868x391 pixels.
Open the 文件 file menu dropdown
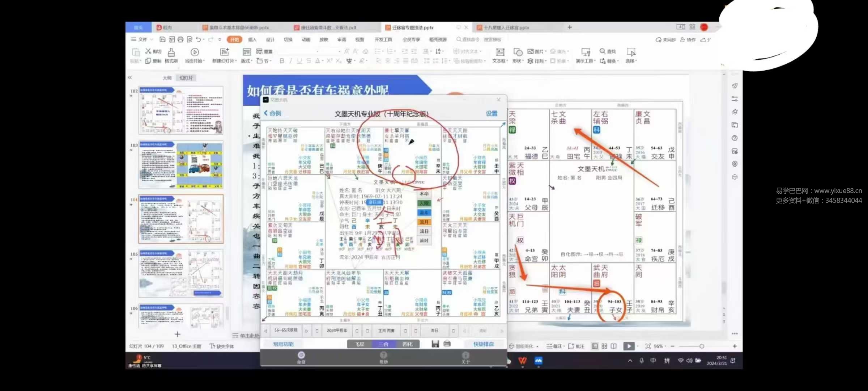[x=142, y=39]
